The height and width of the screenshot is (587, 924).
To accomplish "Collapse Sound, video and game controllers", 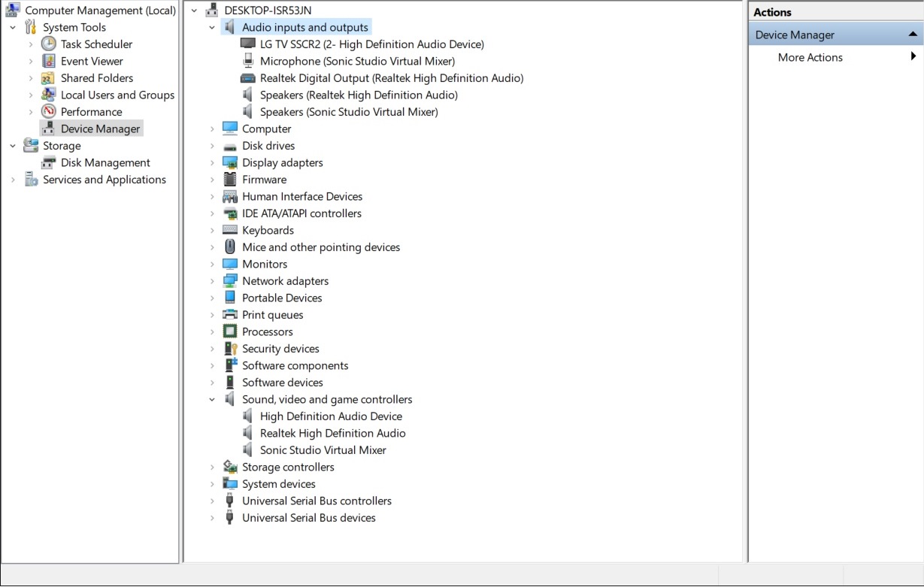I will [x=212, y=400].
